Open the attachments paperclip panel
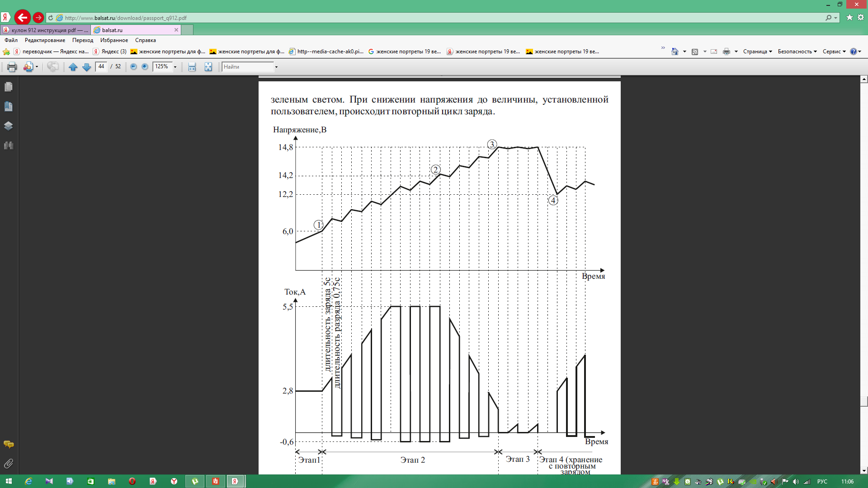The height and width of the screenshot is (488, 868). click(9, 464)
